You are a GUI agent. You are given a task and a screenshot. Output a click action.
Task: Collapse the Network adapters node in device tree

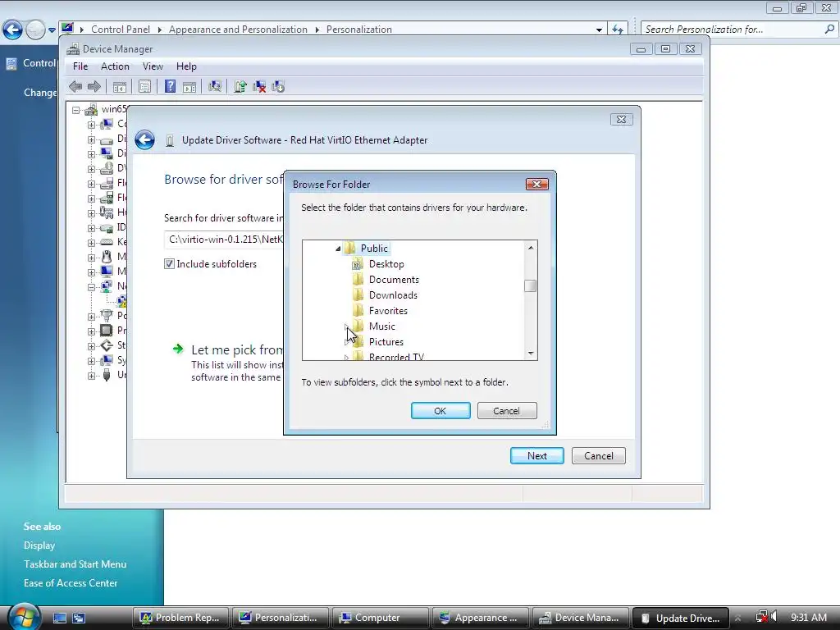click(91, 287)
